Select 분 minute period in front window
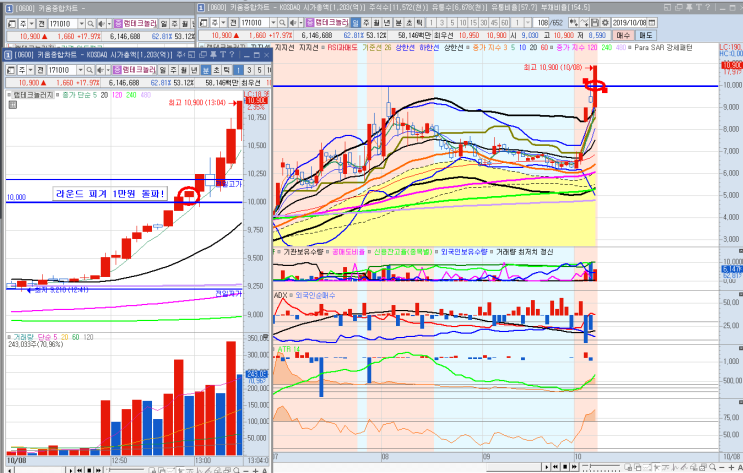Viewport: 743px width, 473px height. pyautogui.click(x=206, y=70)
